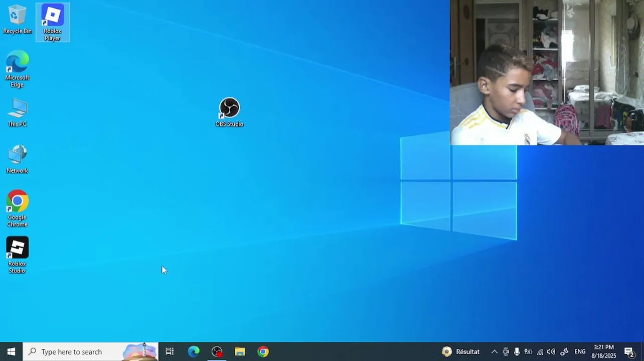Select the Network desktop icon
The image size is (644, 361).
pos(17,159)
